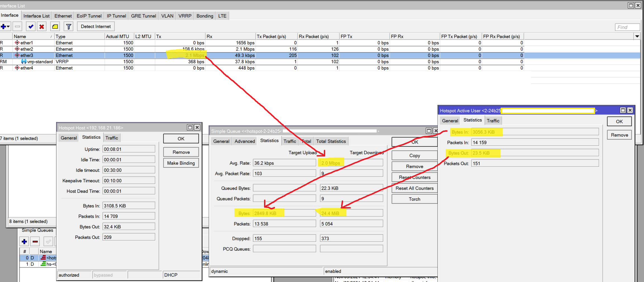Image resolution: width=644 pixels, height=282 pixels.
Task: Click the ether1 interface icon
Action: click(17, 43)
